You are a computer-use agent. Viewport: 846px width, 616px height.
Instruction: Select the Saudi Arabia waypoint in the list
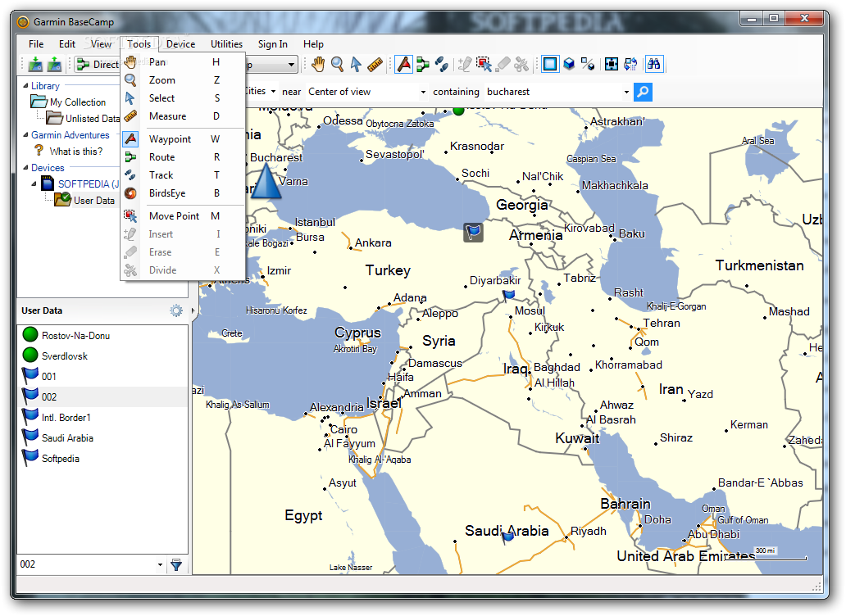coord(102,438)
